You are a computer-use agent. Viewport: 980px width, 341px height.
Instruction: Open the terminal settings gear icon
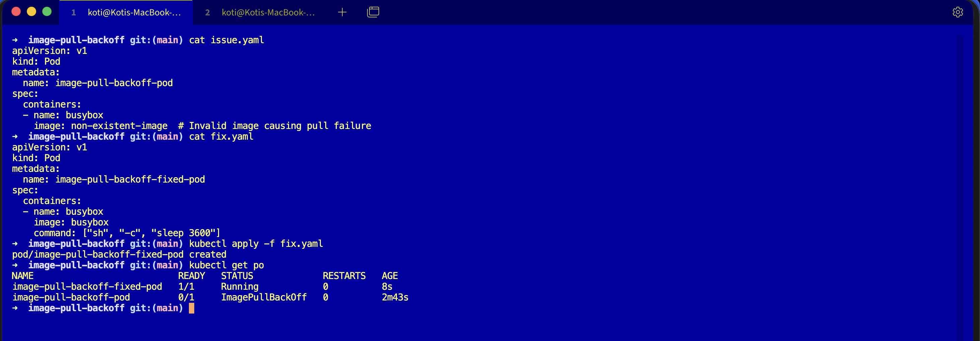(x=958, y=12)
